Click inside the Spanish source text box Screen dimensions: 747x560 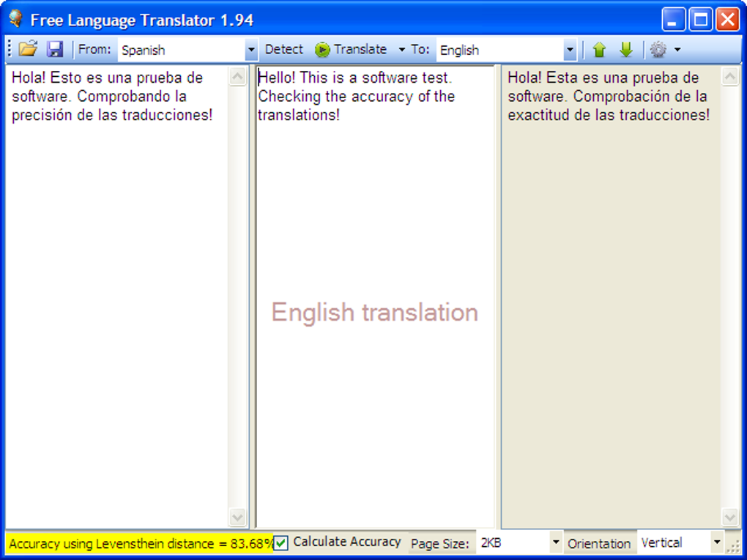tap(116, 297)
